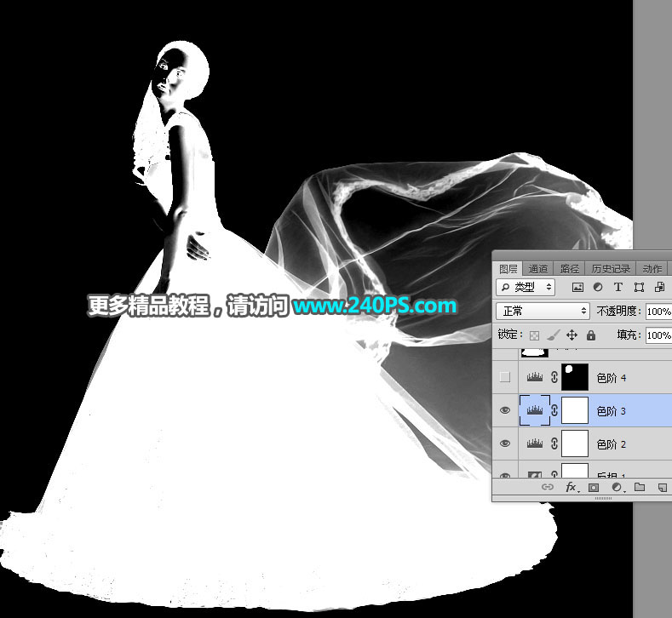This screenshot has height=618, width=672.
Task: Add a layer mask button
Action: [594, 488]
